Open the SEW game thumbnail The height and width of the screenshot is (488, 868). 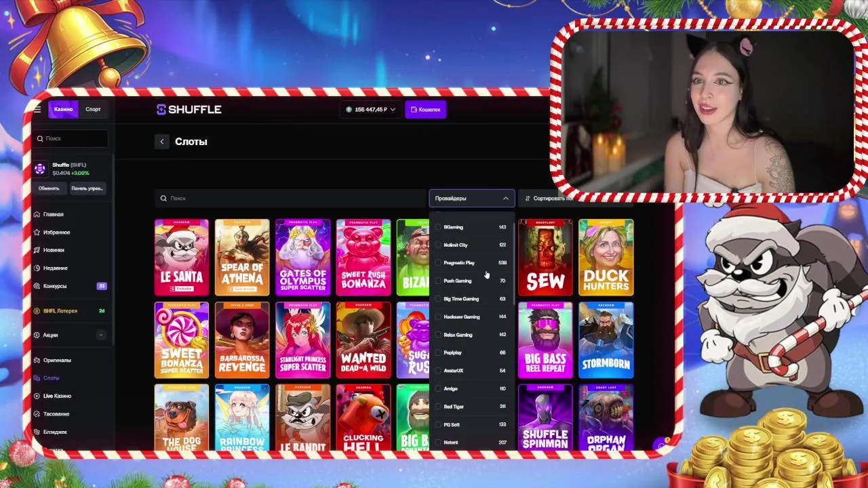545,258
